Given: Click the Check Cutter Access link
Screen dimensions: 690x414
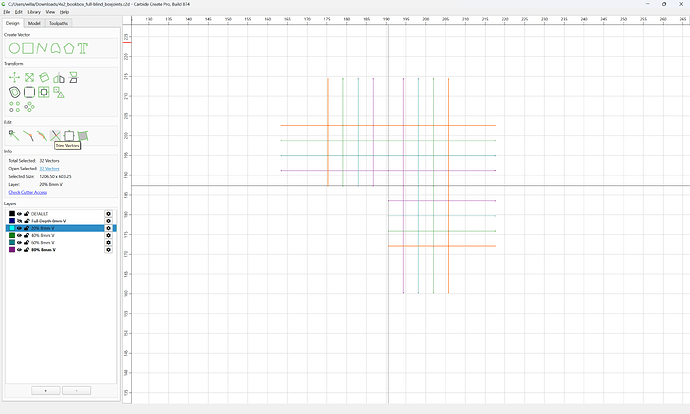Looking at the screenshot, I should [28, 192].
